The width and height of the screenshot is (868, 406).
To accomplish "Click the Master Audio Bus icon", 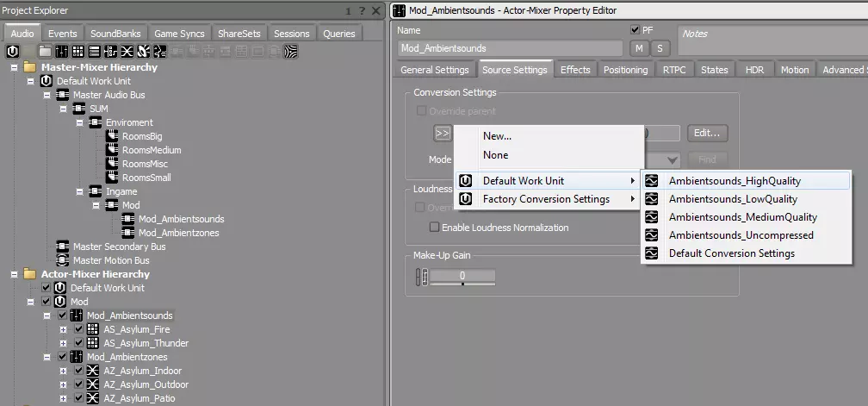I will (63, 95).
